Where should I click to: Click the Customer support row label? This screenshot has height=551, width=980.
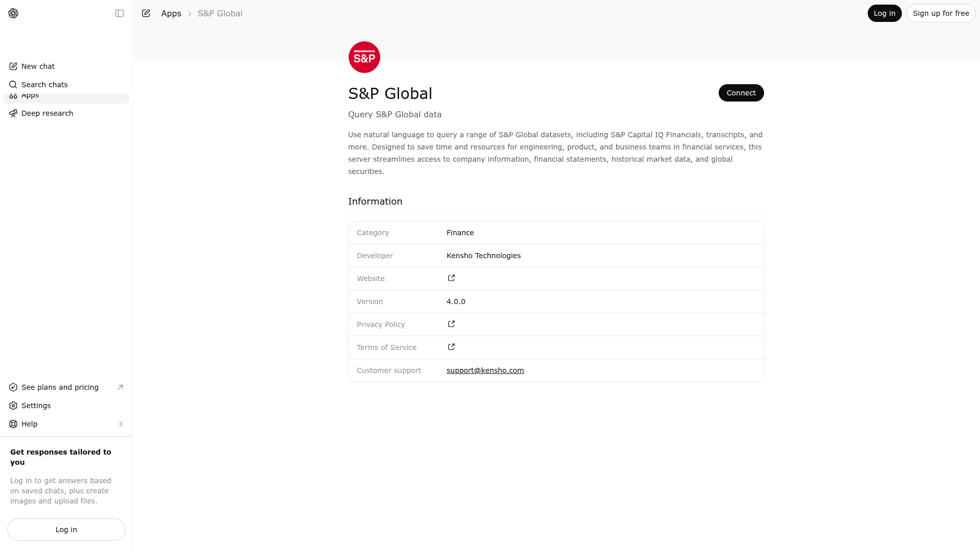(x=389, y=370)
